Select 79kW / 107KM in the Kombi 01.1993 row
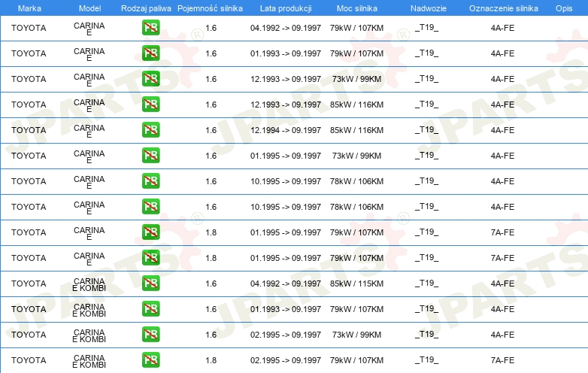The height and width of the screenshot is (373, 588). [356, 309]
